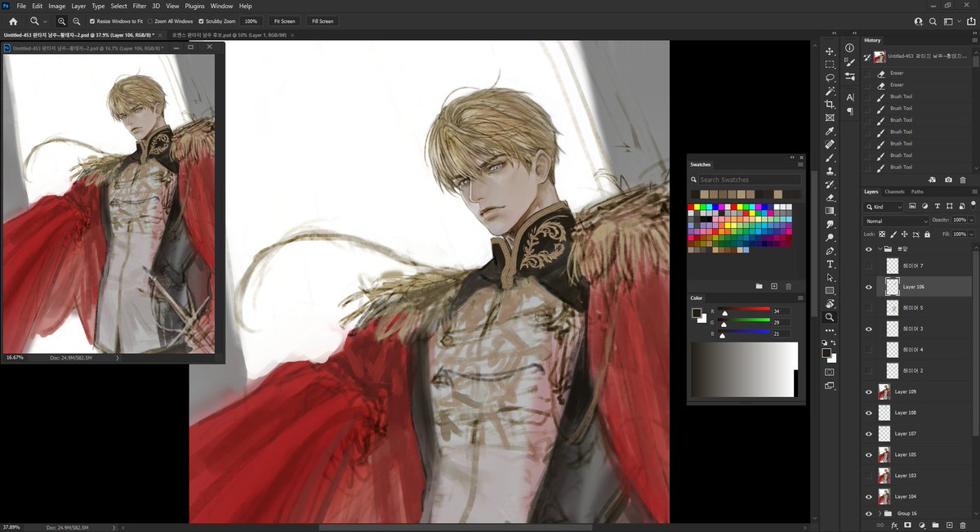Select the Zoom tool in toolbar
This screenshot has height=532, width=980.
click(830, 317)
